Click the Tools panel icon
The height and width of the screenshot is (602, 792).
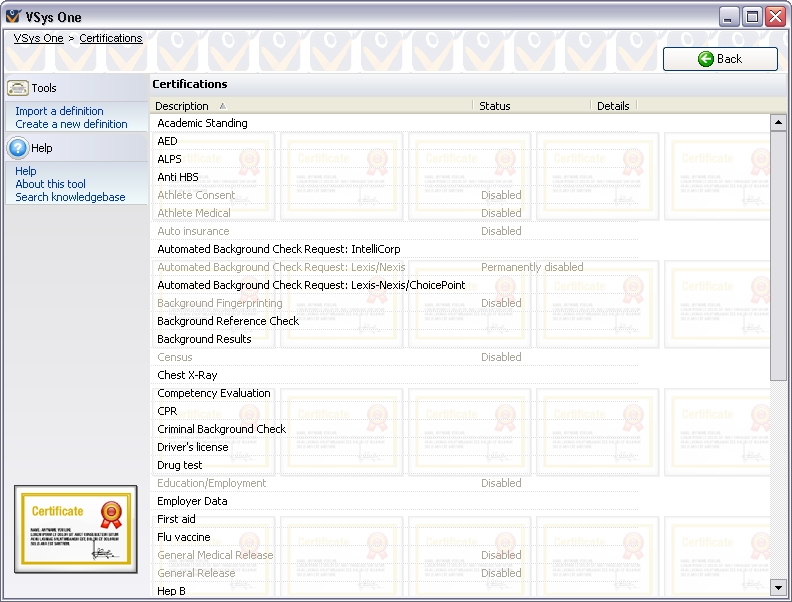(18, 88)
